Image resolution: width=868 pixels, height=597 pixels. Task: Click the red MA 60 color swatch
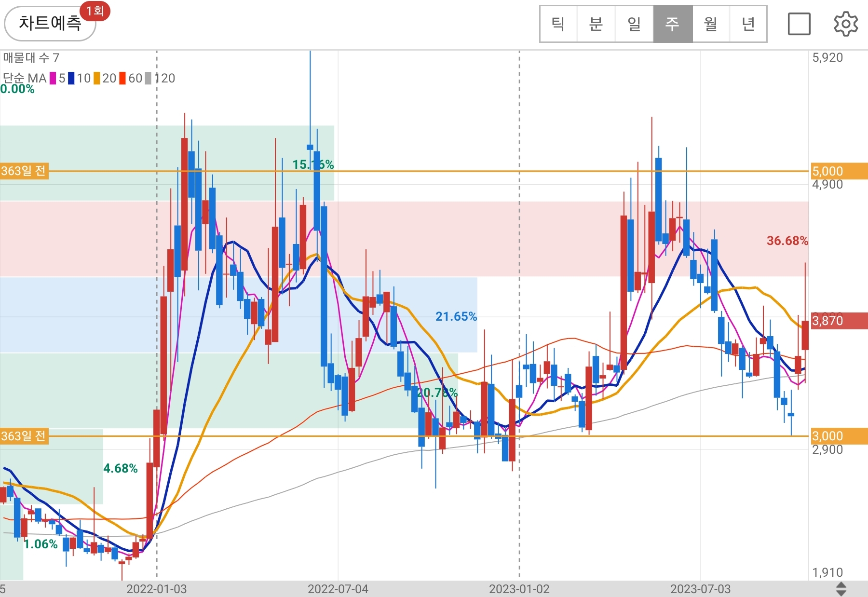tap(122, 78)
